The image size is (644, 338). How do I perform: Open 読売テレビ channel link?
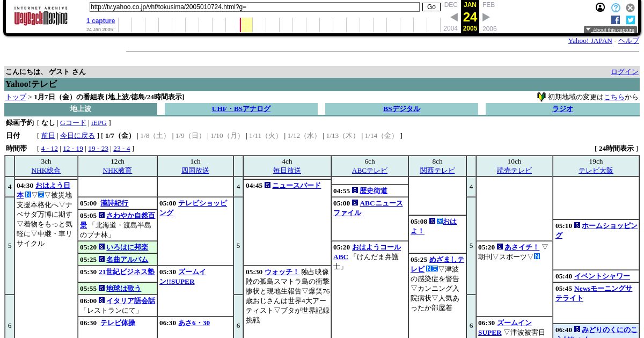(x=514, y=171)
